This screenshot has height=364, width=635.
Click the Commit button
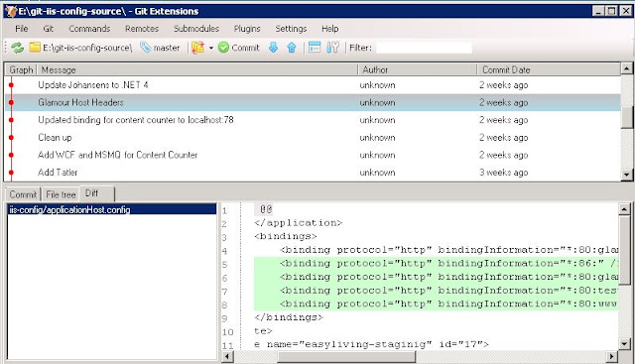239,48
